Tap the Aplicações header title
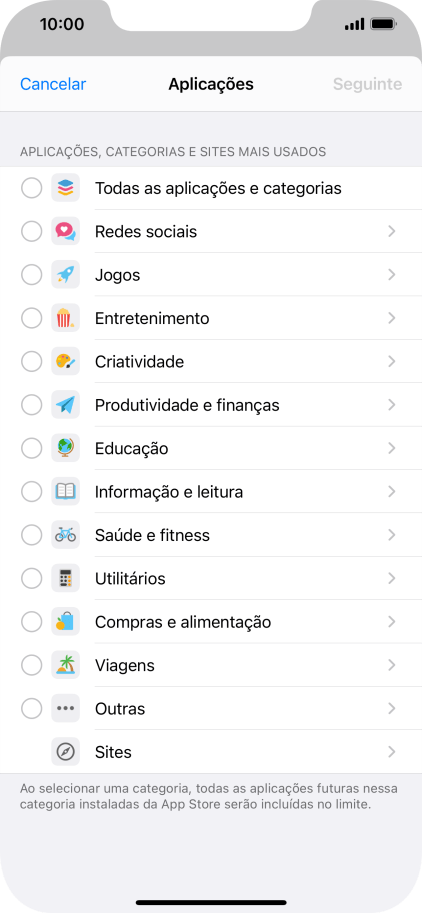 click(211, 84)
